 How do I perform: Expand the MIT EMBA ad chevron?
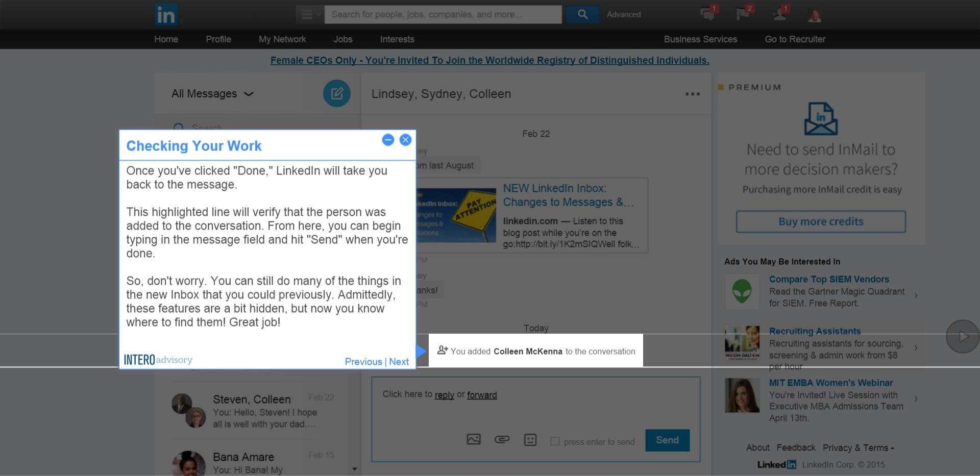916,398
